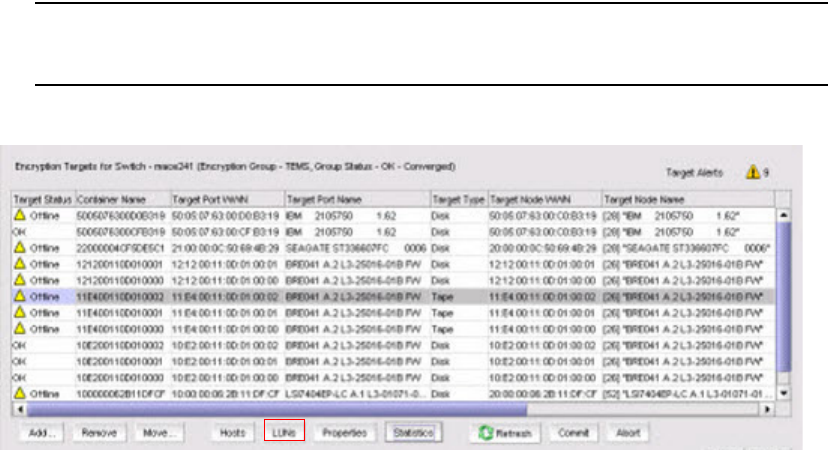The height and width of the screenshot is (450, 828).
Task: Open target Properties
Action: tap(343, 433)
